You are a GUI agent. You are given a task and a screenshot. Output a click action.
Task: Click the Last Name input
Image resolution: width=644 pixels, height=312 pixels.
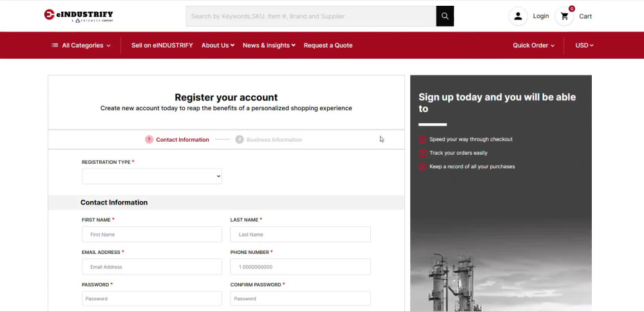tap(300, 234)
